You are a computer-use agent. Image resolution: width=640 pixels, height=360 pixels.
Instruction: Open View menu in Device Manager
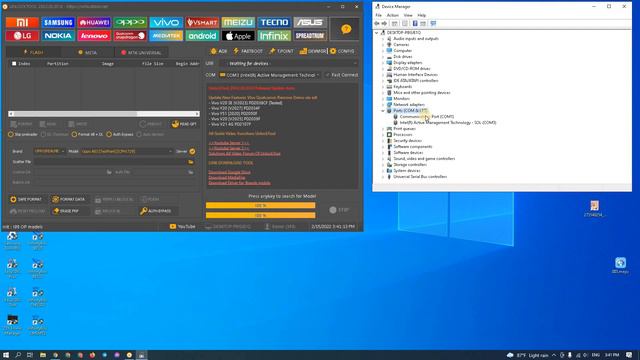pos(408,15)
